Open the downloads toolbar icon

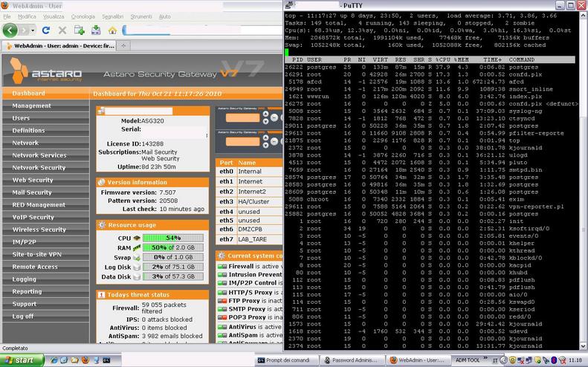click(96, 30)
